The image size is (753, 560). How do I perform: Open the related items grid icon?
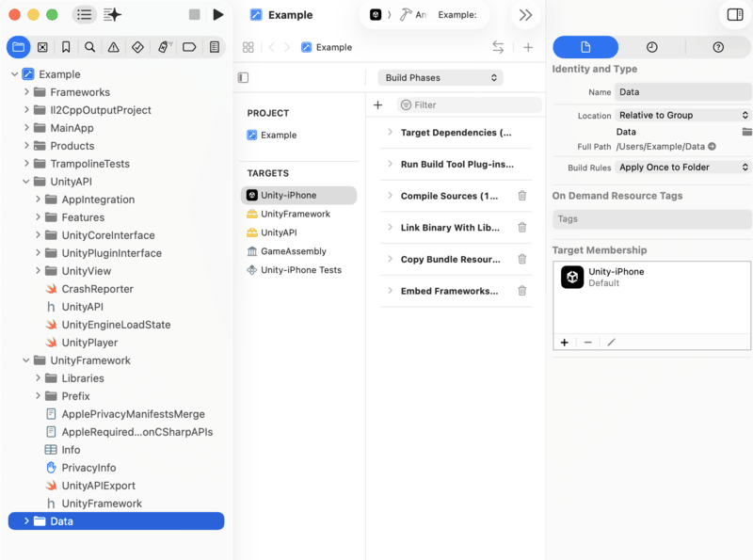[248, 47]
